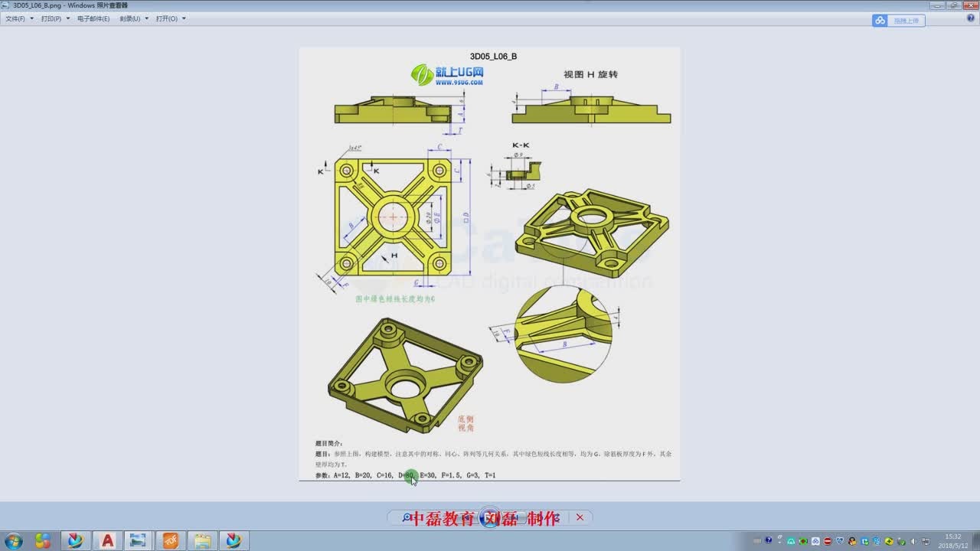
Task: Open the AutoCAD red A taskbar icon
Action: pyautogui.click(x=107, y=541)
